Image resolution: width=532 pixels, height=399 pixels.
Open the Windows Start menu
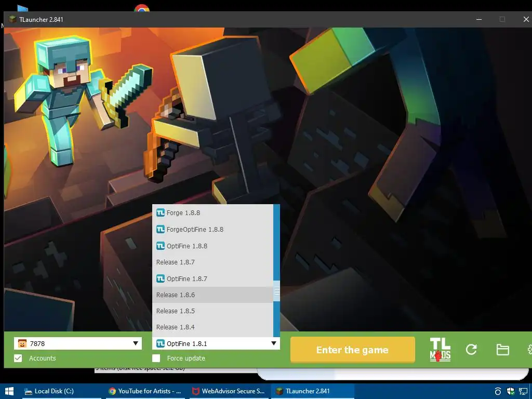coord(9,391)
